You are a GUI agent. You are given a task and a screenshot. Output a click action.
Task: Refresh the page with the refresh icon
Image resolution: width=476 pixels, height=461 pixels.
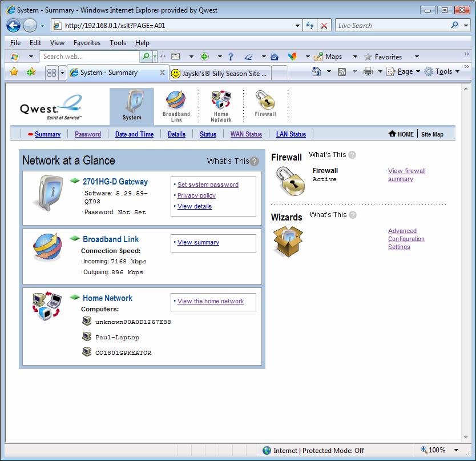click(x=310, y=26)
